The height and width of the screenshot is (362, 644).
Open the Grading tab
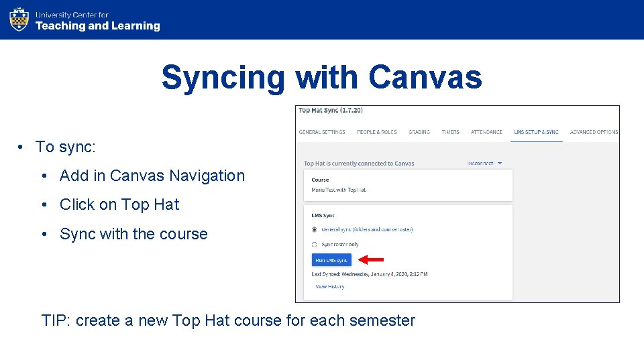pos(419,132)
